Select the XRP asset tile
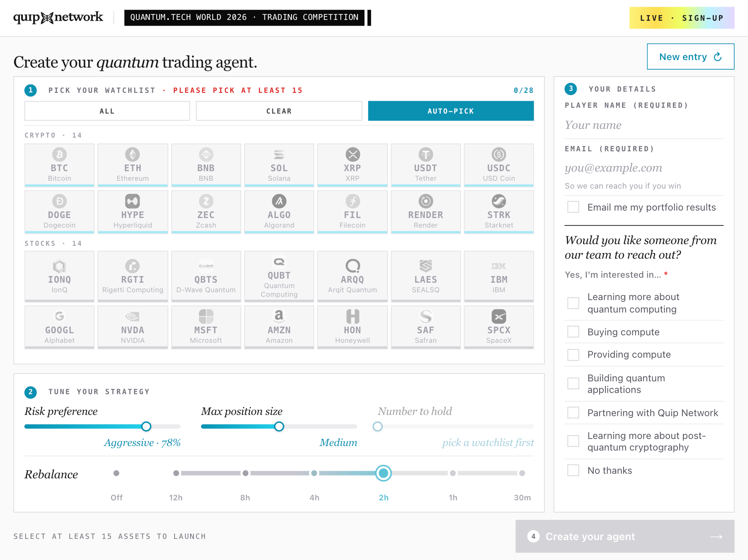The image size is (748, 560). click(x=352, y=165)
